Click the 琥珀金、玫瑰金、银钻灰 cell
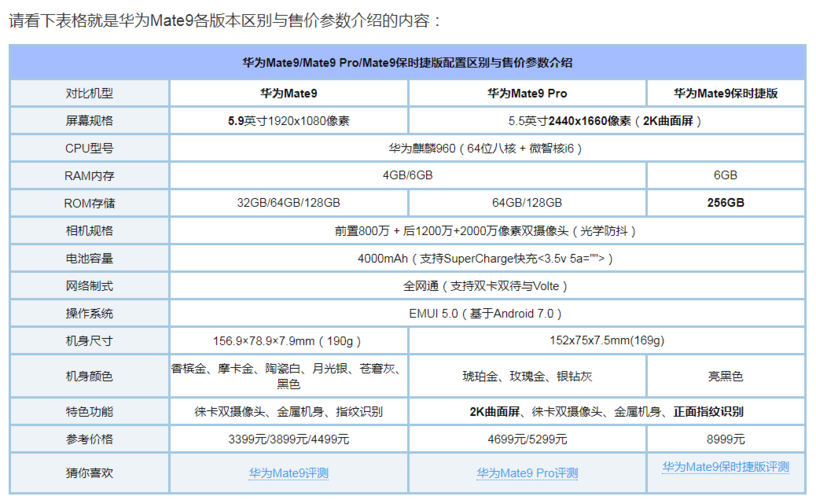Image resolution: width=816 pixels, height=500 pixels. coord(527,376)
